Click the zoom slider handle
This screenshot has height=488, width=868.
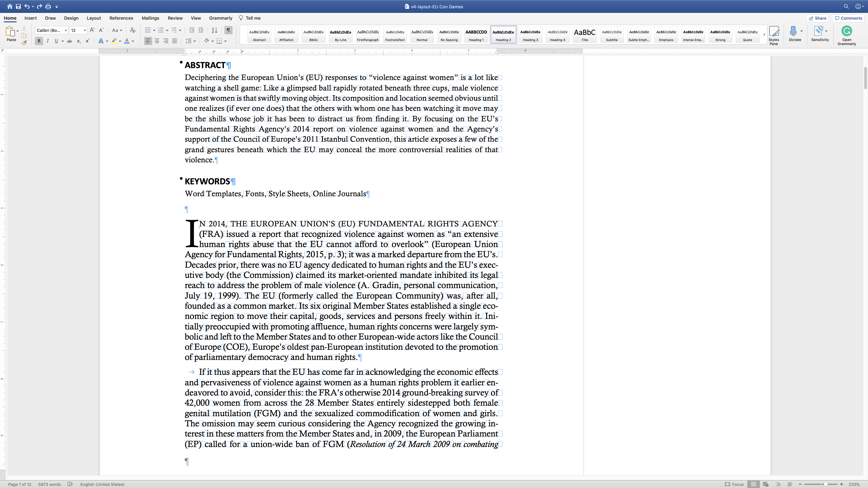pos(826,484)
